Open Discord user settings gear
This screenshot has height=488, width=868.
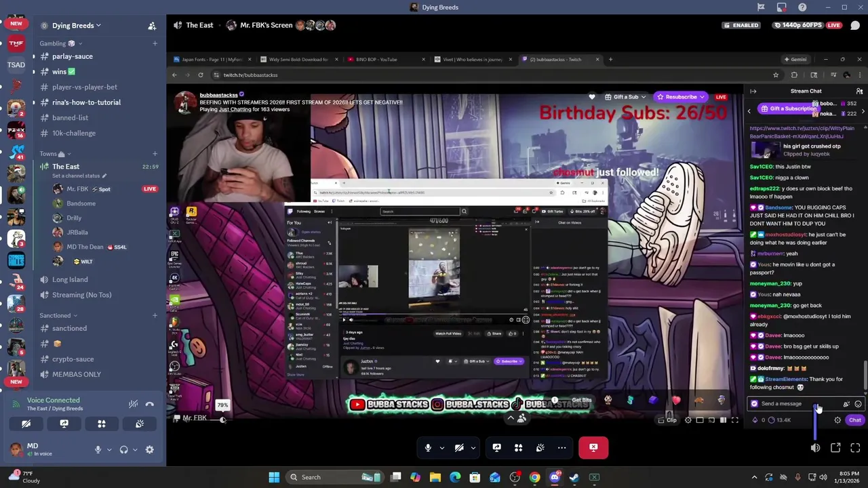pos(149,449)
